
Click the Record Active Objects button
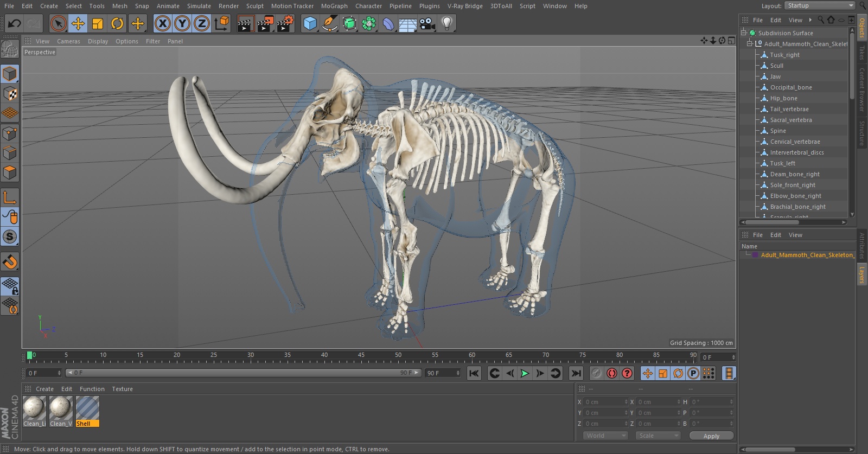coord(597,373)
